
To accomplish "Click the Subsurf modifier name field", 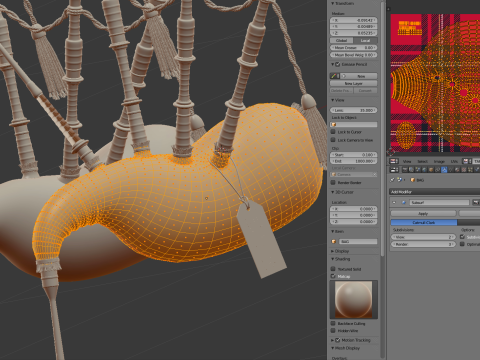I will click(439, 202).
